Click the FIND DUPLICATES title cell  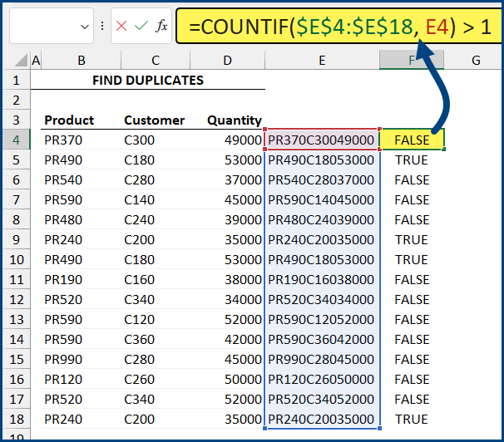148,81
